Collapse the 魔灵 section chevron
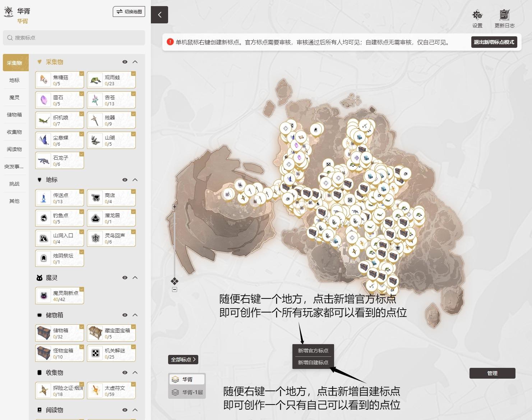This screenshot has width=532, height=420. (x=135, y=278)
